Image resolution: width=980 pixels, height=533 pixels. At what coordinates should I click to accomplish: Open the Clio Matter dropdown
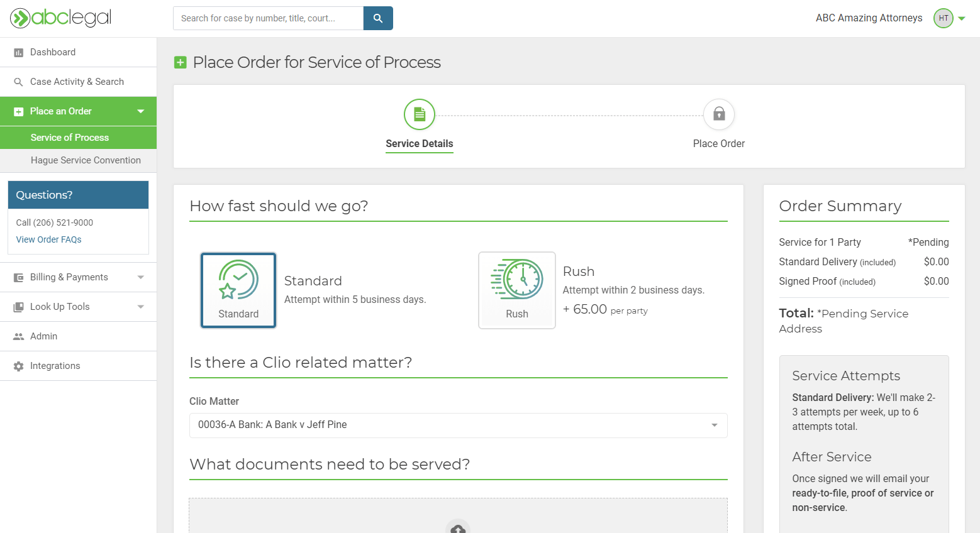pyautogui.click(x=459, y=426)
